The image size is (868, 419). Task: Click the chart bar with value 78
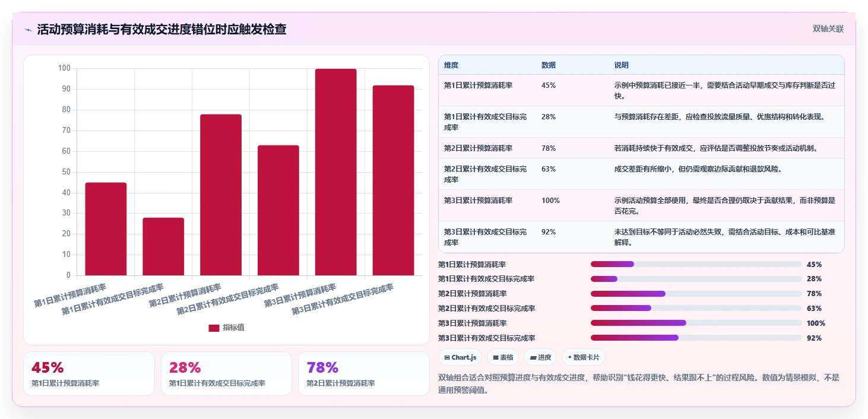[221, 195]
